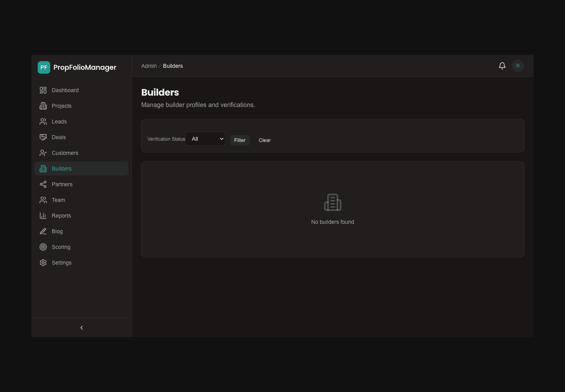Viewport: 565px width, 392px height.
Task: Go to the Team label
Action: point(58,200)
